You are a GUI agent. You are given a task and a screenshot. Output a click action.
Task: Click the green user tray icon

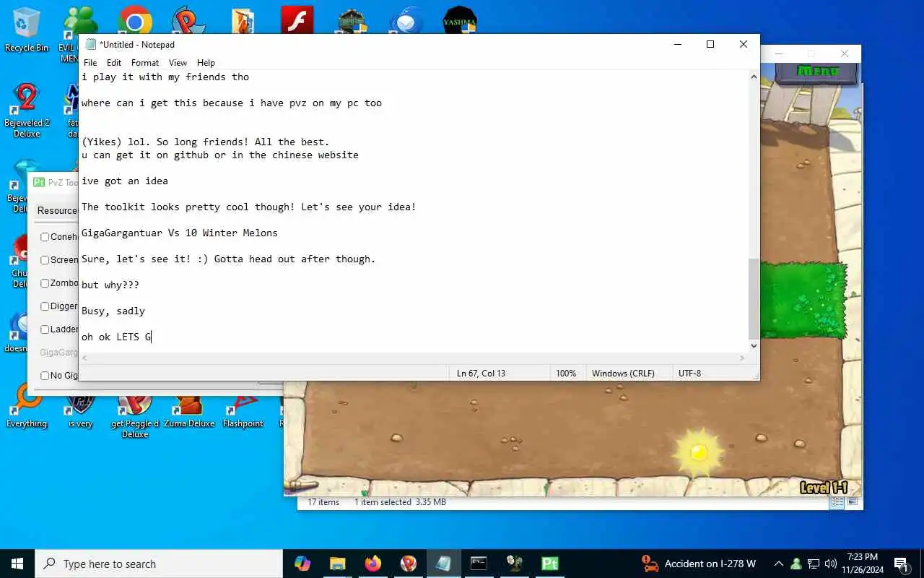[x=796, y=564]
